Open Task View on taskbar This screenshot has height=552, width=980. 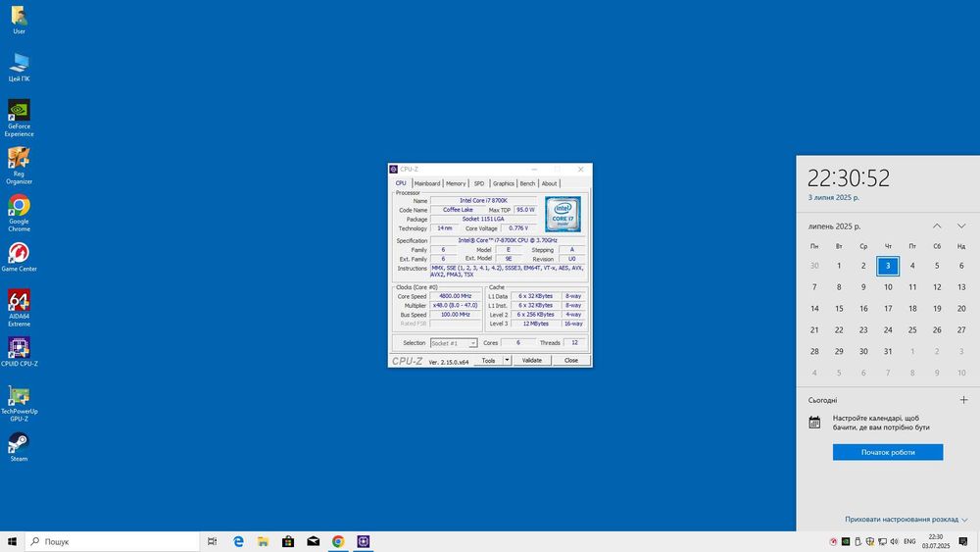pyautogui.click(x=213, y=541)
